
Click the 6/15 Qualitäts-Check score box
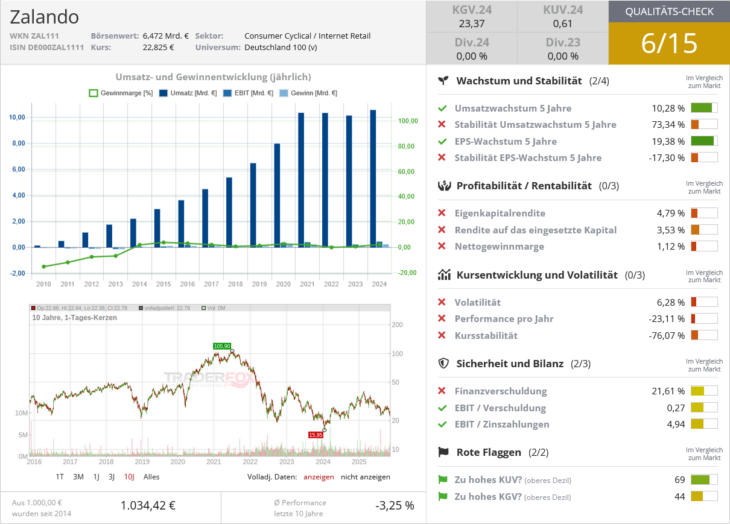click(x=667, y=43)
